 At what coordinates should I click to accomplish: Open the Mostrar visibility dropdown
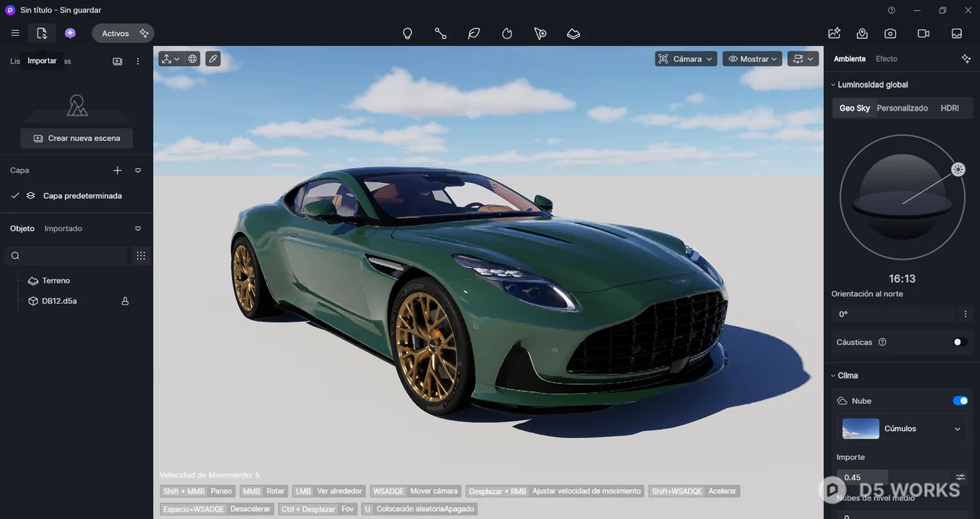click(752, 59)
